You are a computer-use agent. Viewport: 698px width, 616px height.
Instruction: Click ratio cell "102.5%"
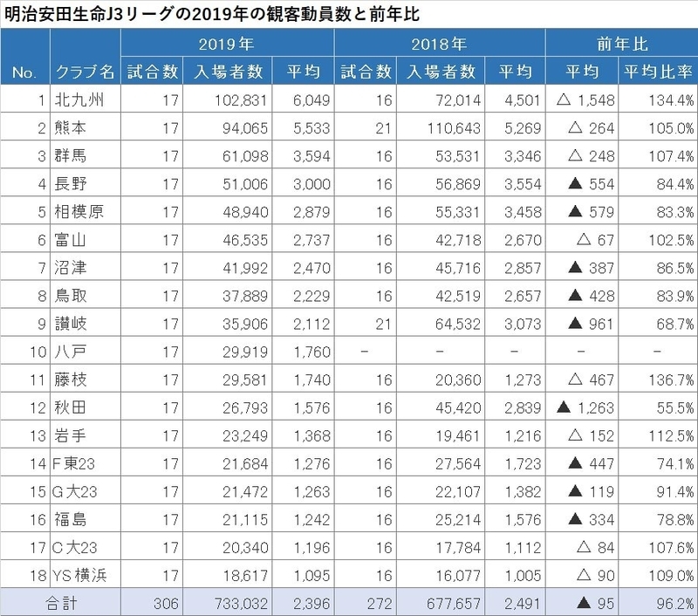[x=671, y=240]
